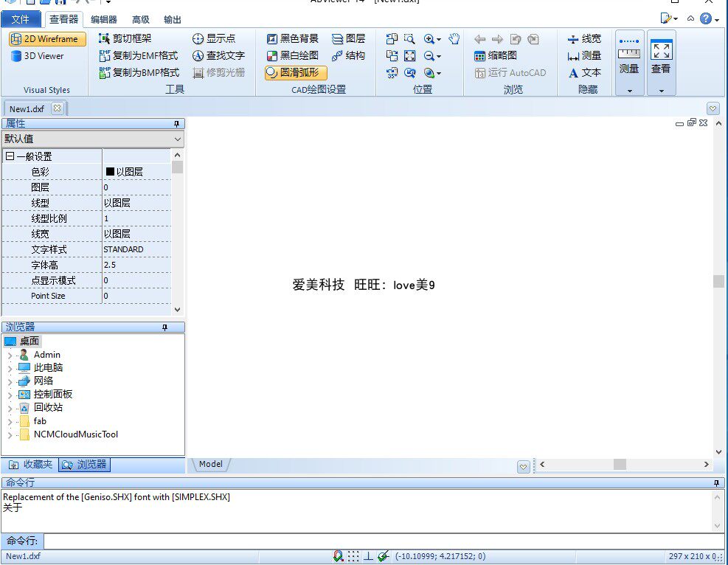The image size is (728, 565).
Task: Open 查找文字 find text tool
Action: click(218, 56)
